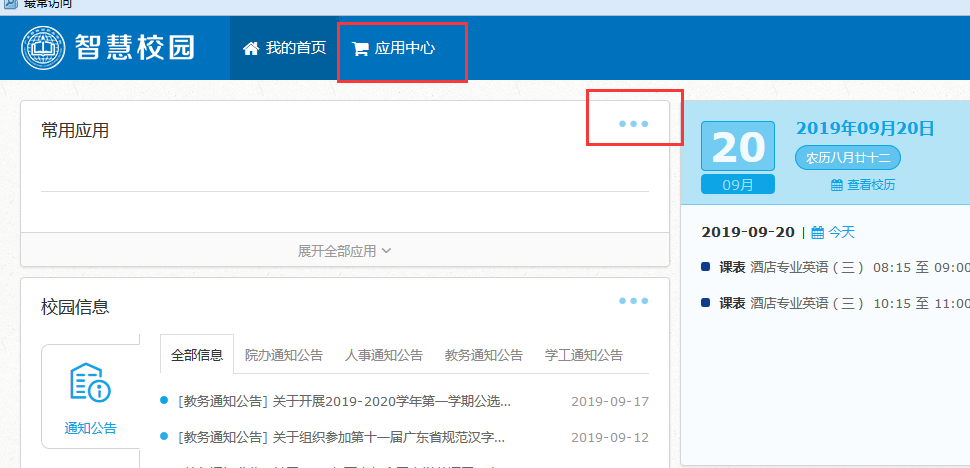Screen dimensions: 970x468
Task: Click the date 2019-09-17 in the notice list
Action: tap(610, 402)
